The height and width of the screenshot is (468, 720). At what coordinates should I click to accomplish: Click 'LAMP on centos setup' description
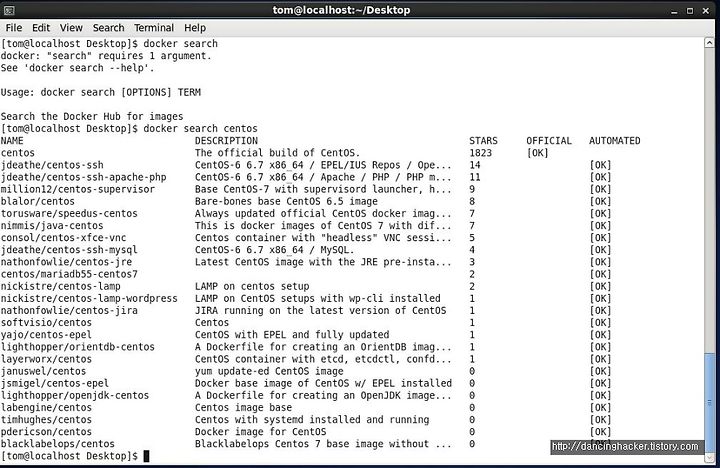[x=252, y=287]
